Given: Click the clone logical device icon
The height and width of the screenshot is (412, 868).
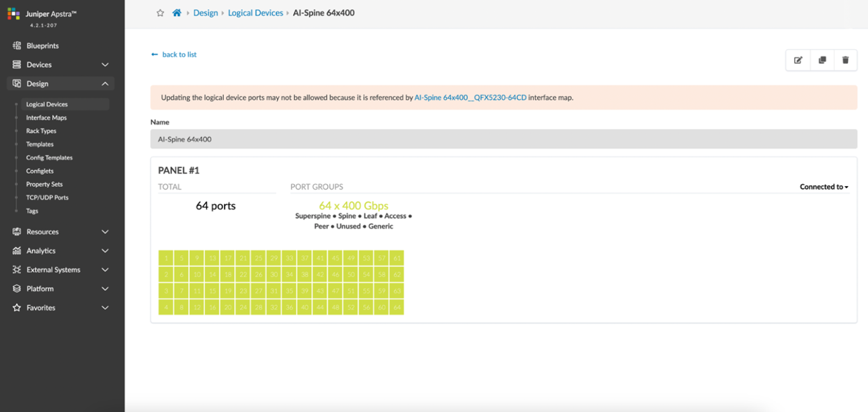Looking at the screenshot, I should [x=822, y=60].
